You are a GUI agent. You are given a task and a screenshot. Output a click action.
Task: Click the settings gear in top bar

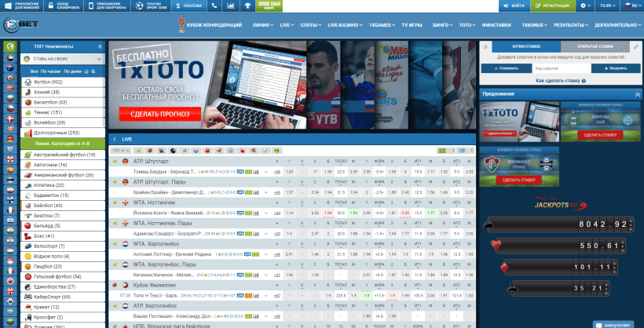585,5
